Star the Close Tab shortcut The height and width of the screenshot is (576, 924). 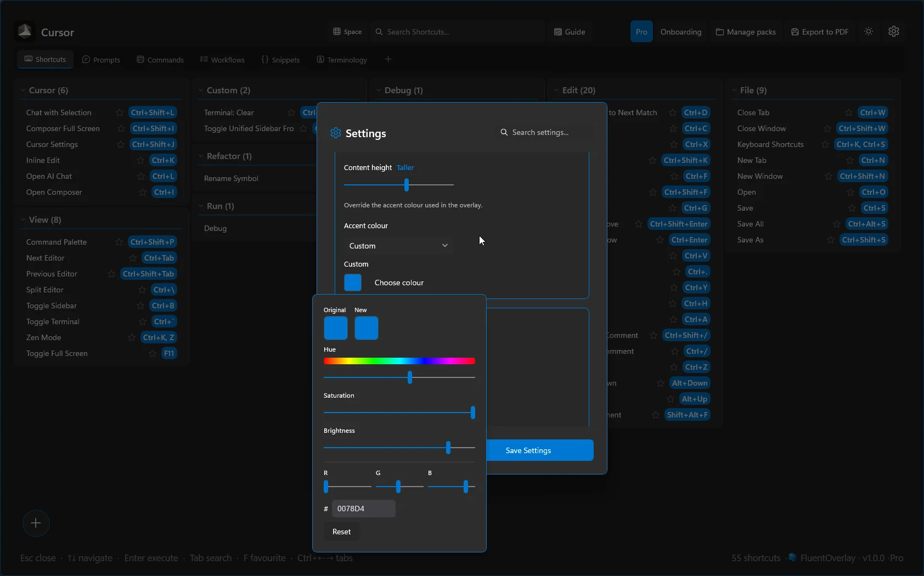coord(848,112)
